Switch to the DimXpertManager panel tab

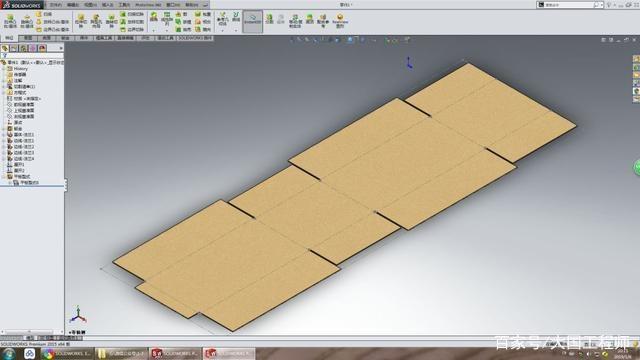pos(33,48)
